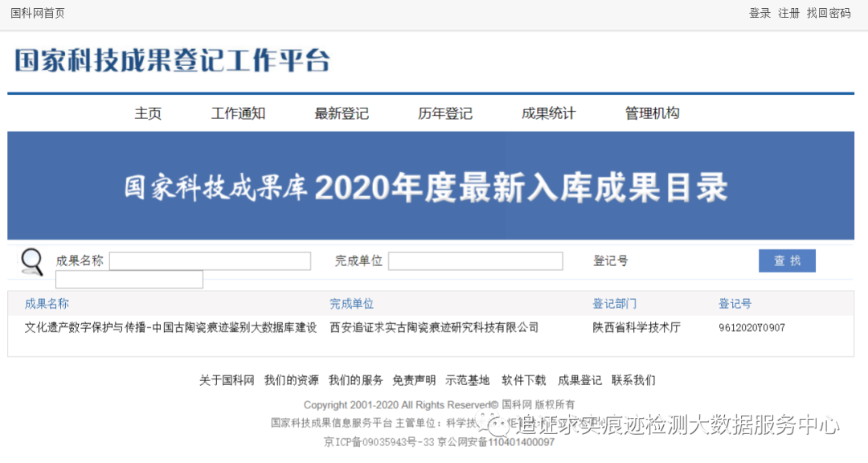Click the 联系我们 contact link

point(635,379)
